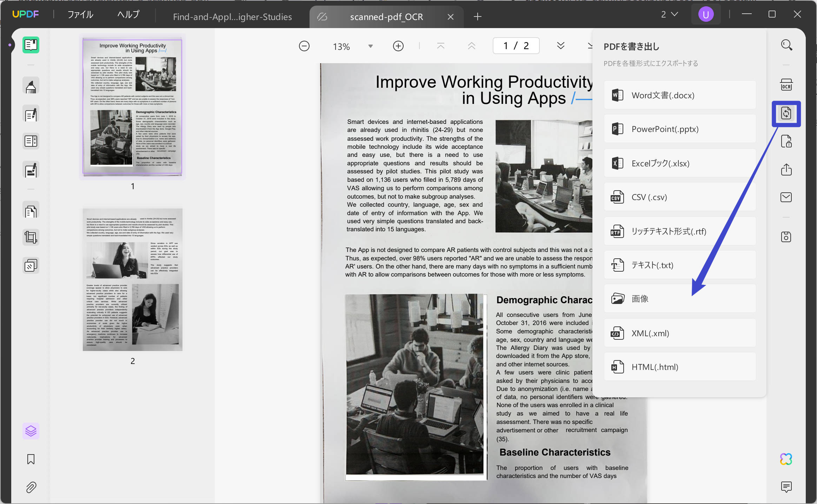Open the Protect PDF lock icon

[786, 141]
